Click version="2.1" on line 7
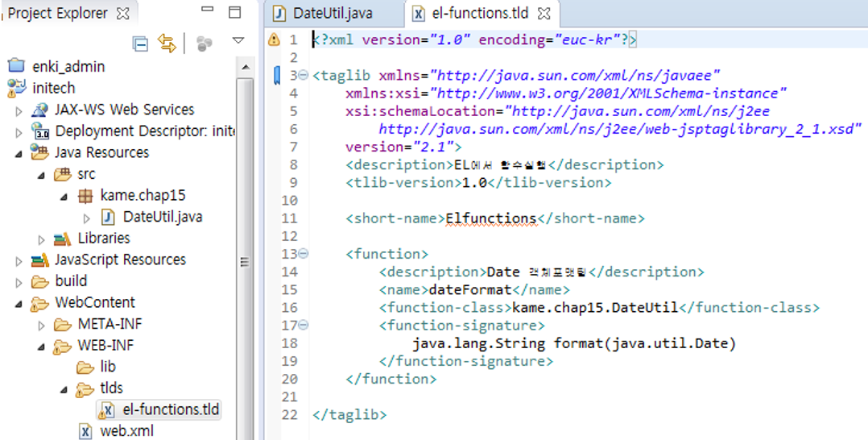Viewport: 868px width, 440px height. coord(399,147)
